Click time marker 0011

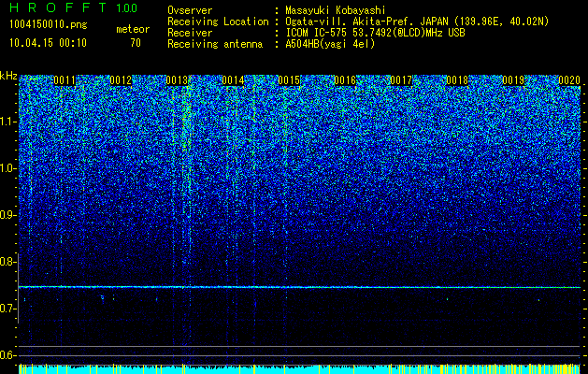point(65,80)
